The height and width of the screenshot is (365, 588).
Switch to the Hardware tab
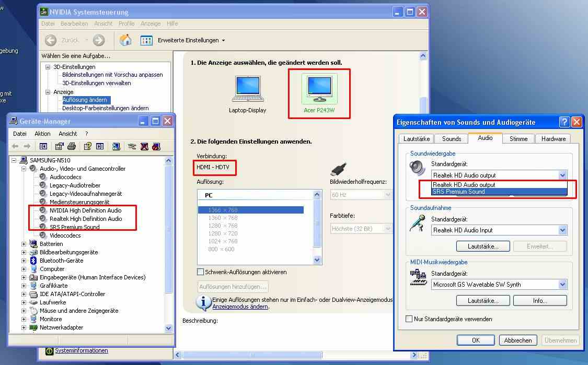tap(553, 139)
